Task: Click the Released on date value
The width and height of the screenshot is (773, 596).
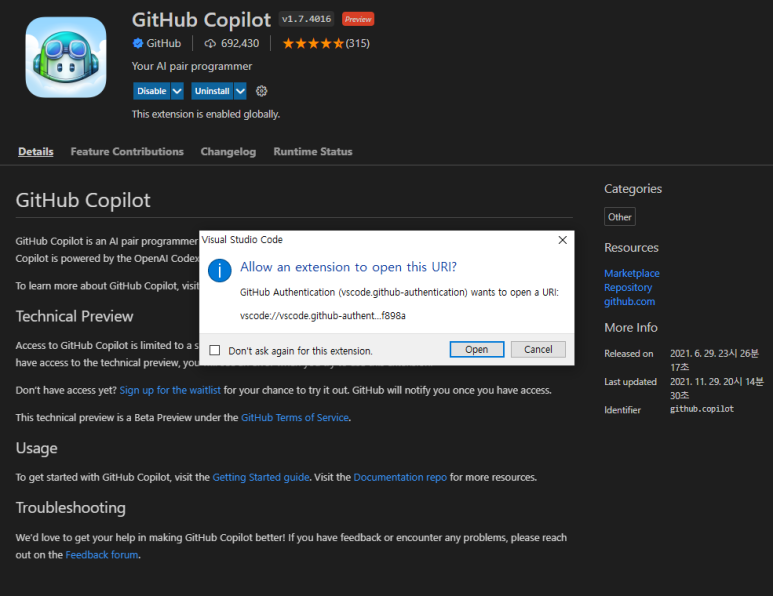Action: 714,360
